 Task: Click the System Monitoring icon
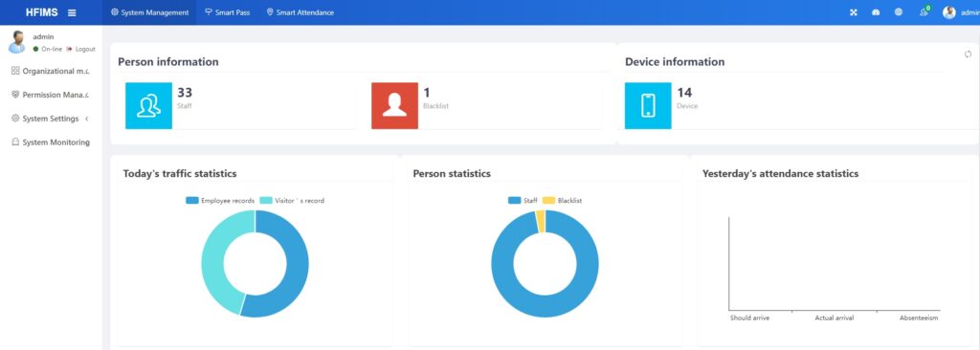[15, 142]
